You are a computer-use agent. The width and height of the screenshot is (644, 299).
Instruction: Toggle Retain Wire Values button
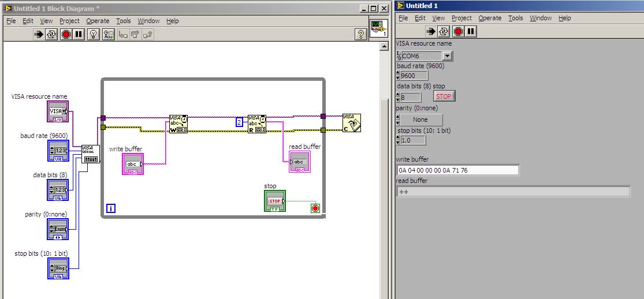pyautogui.click(x=109, y=34)
